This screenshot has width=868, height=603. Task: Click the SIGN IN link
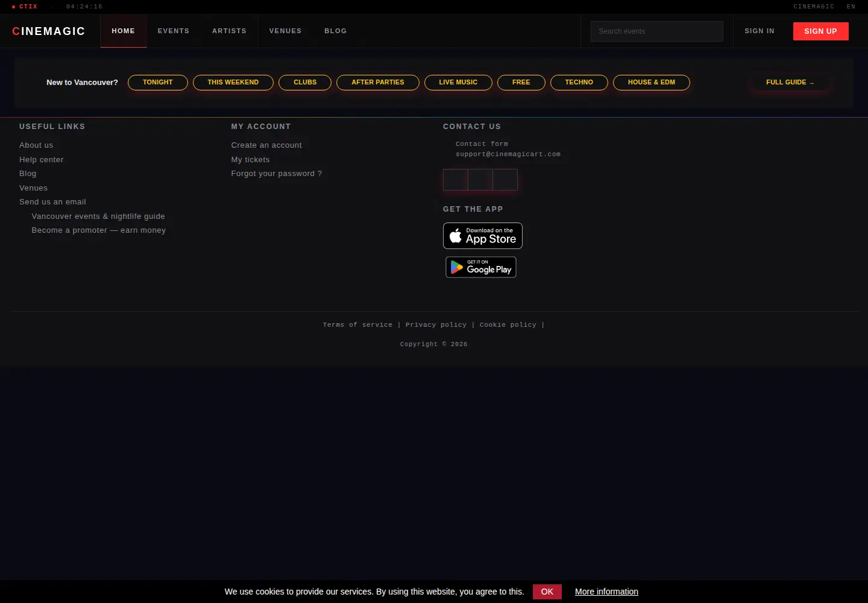coord(759,31)
